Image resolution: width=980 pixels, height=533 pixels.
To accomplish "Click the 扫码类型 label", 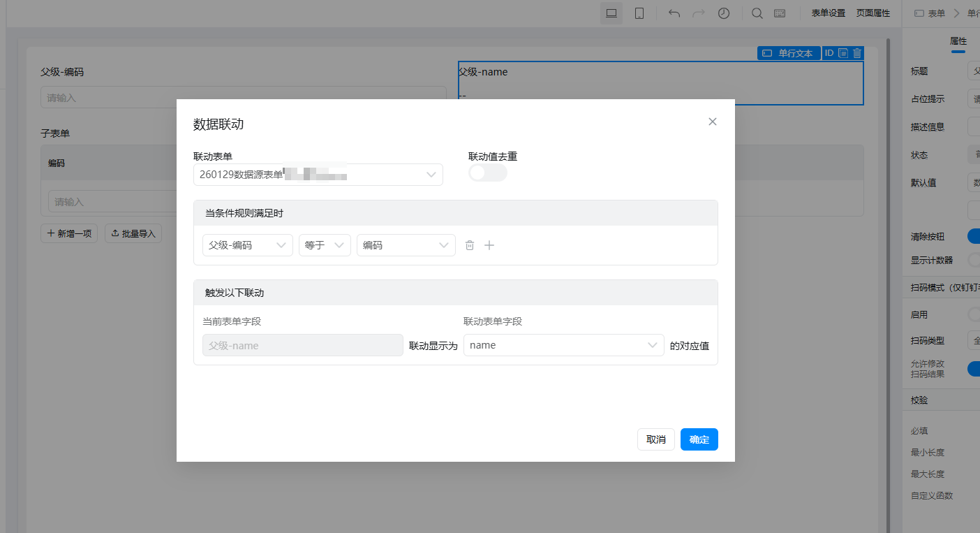I will (928, 341).
